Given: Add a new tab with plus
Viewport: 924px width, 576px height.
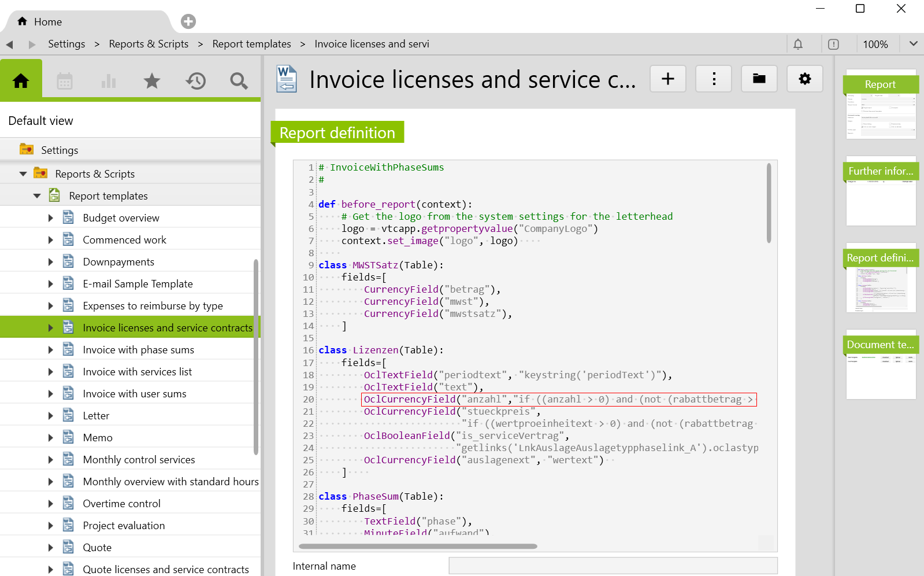Looking at the screenshot, I should [x=188, y=21].
